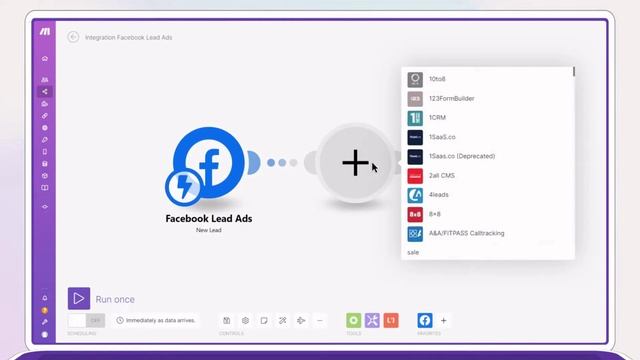Select the Facebook Lead Ads module
The width and height of the screenshot is (640, 360).
pos(209,163)
